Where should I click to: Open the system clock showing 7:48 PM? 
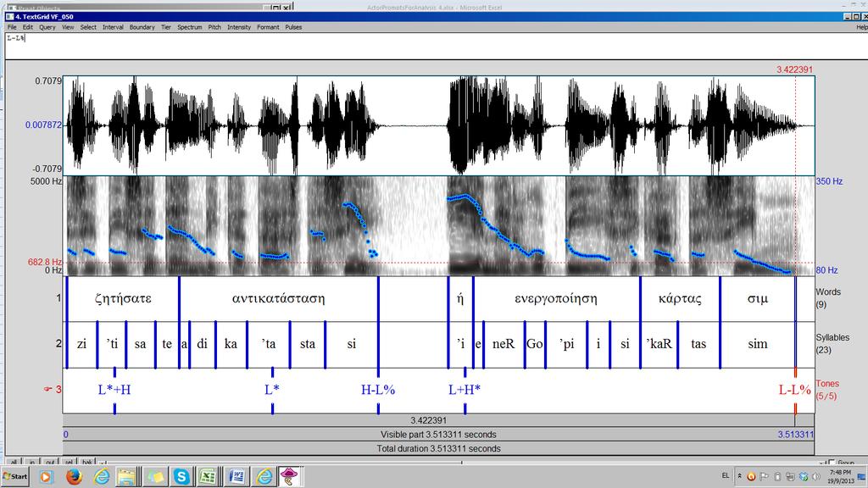click(x=840, y=476)
